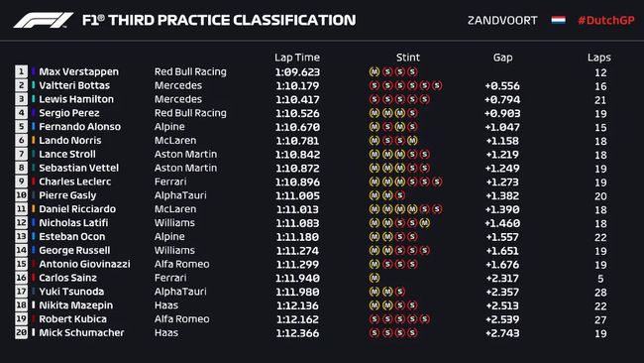The image size is (644, 363).
Task: Click Bottas's first soft tyre icon
Action: 375,85
